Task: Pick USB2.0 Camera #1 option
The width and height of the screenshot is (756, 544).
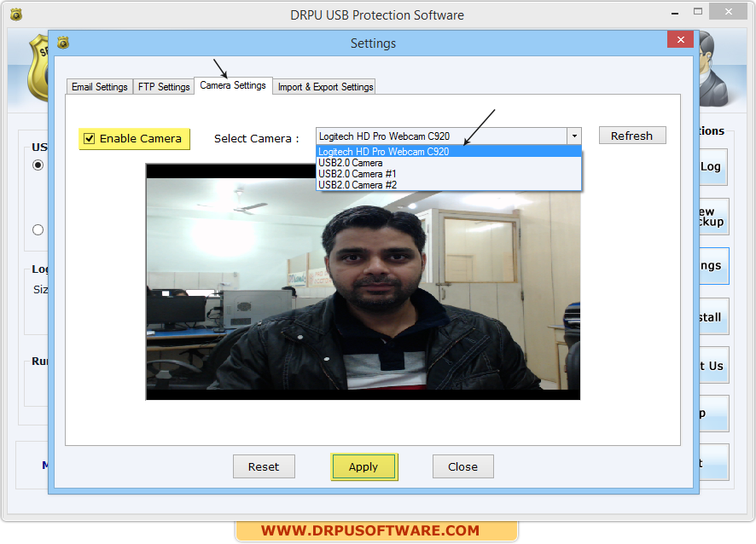Action: tap(448, 174)
